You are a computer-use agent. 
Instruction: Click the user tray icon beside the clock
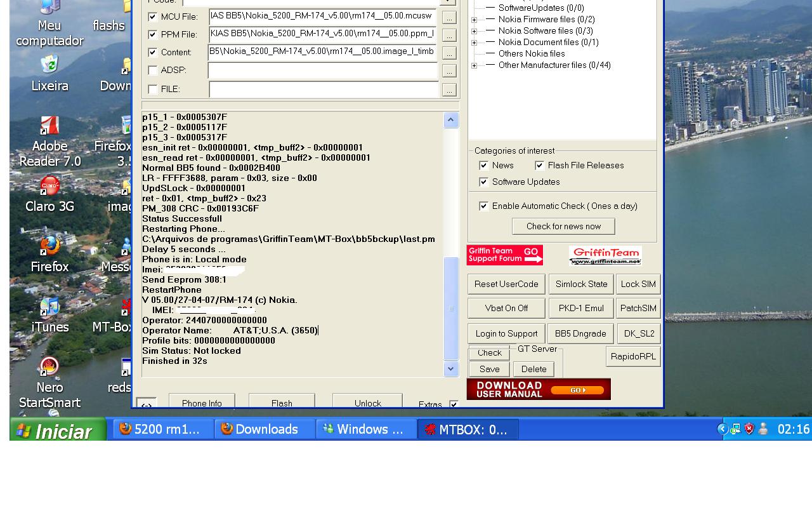763,429
